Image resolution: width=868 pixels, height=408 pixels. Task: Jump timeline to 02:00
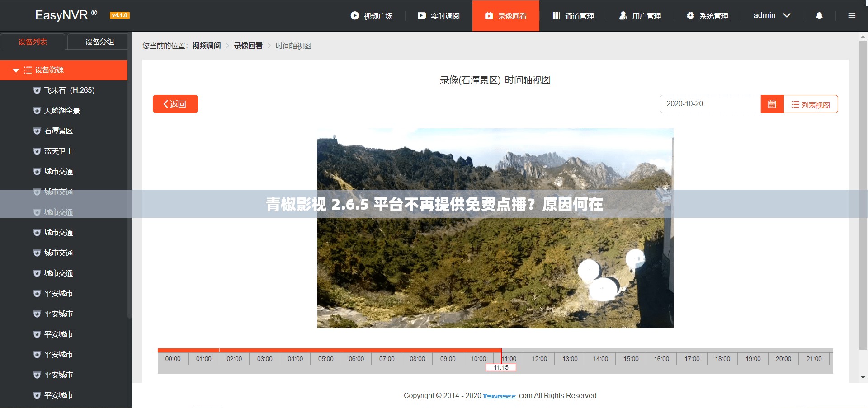pyautogui.click(x=234, y=359)
